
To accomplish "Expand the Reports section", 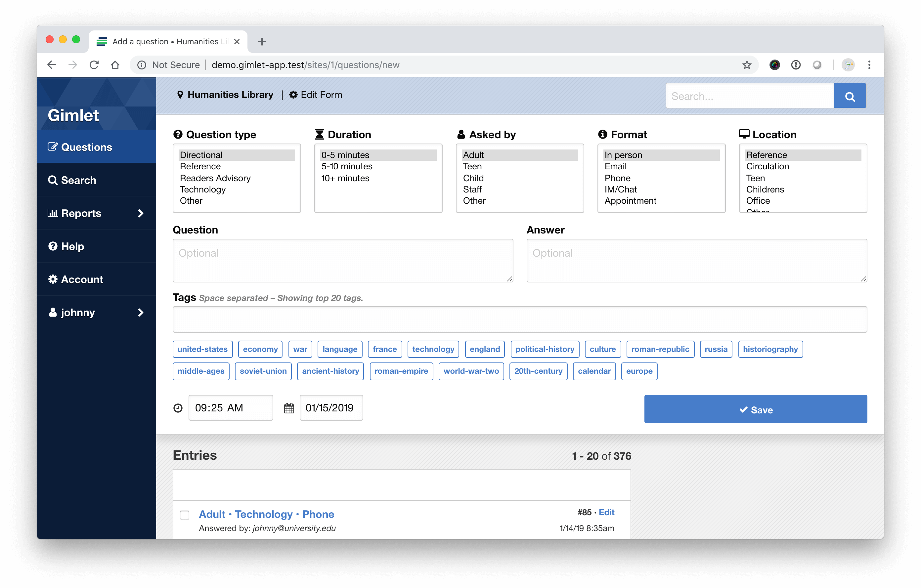I will coord(141,213).
